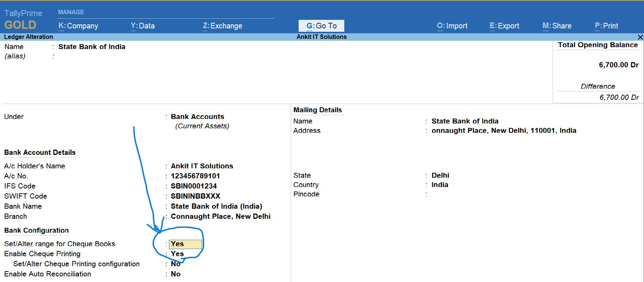The image size is (644, 282).
Task: Open the K: Company menu
Action: coord(78,26)
